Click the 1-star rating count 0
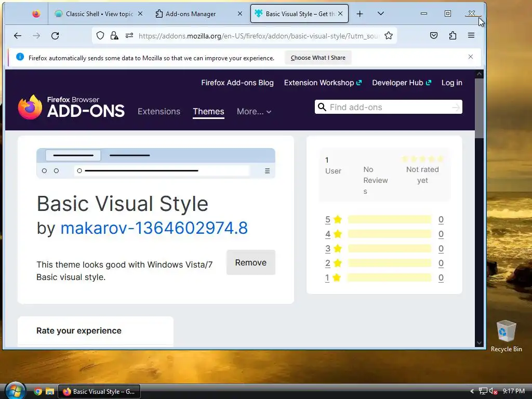 (x=441, y=278)
